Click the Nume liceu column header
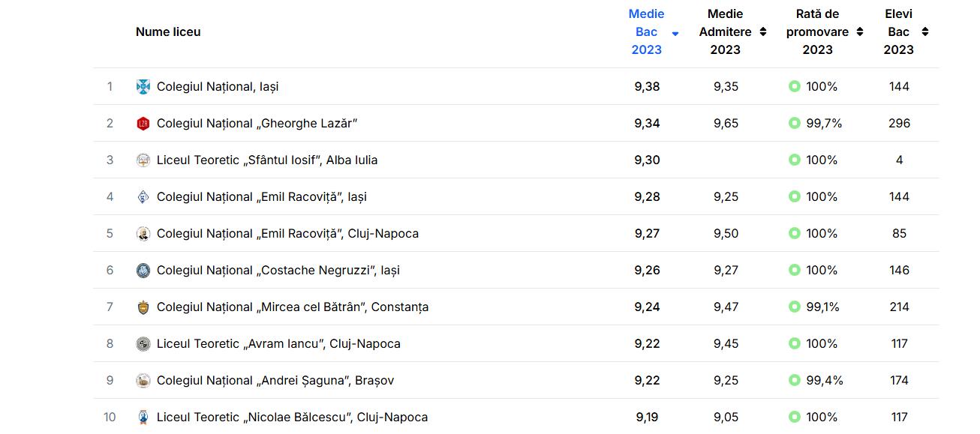The image size is (980, 434). click(x=168, y=31)
